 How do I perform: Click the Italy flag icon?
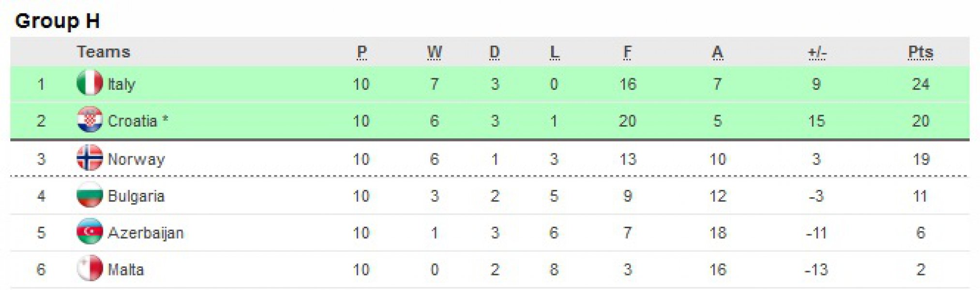tap(90, 83)
